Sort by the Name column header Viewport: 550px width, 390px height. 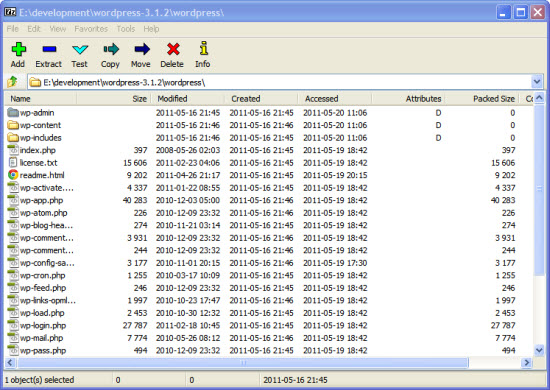coord(41,99)
